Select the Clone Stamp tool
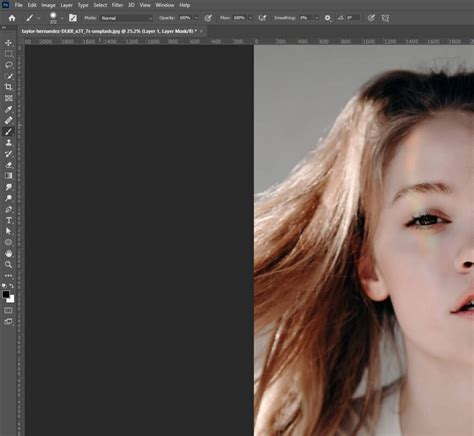The image size is (474, 436). tap(9, 143)
